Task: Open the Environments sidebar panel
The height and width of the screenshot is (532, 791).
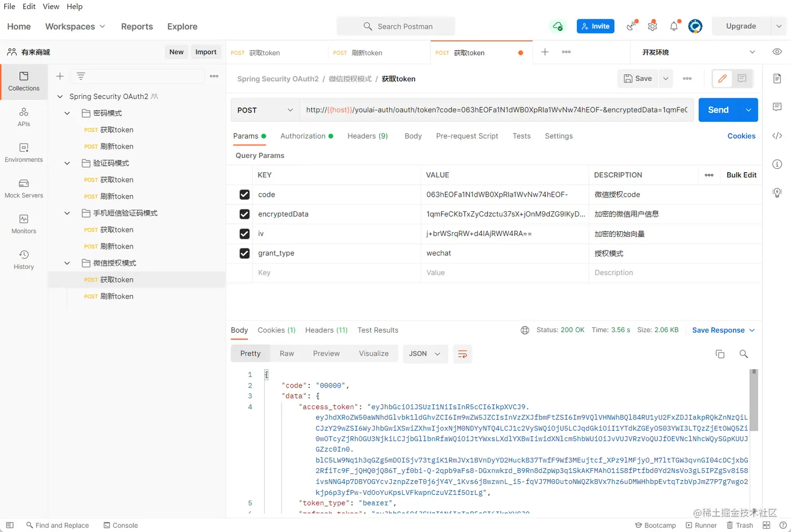Action: click(x=24, y=153)
